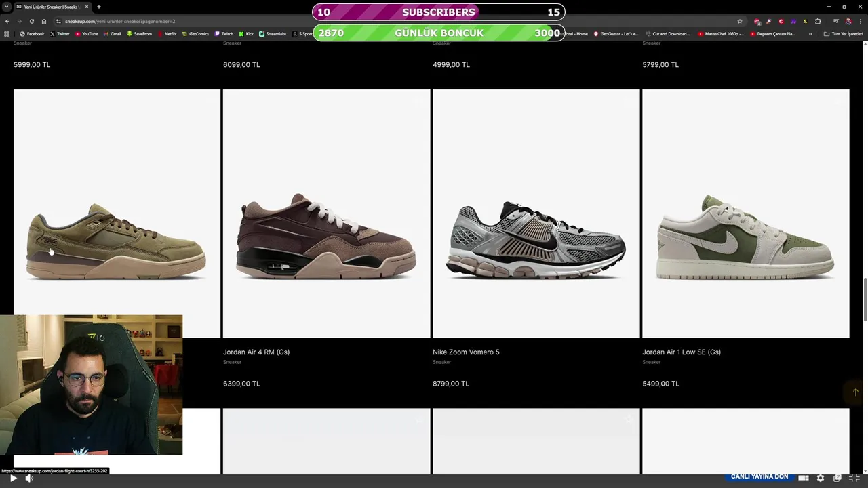
Task: Click the 5499,00 TL price
Action: [660, 384]
